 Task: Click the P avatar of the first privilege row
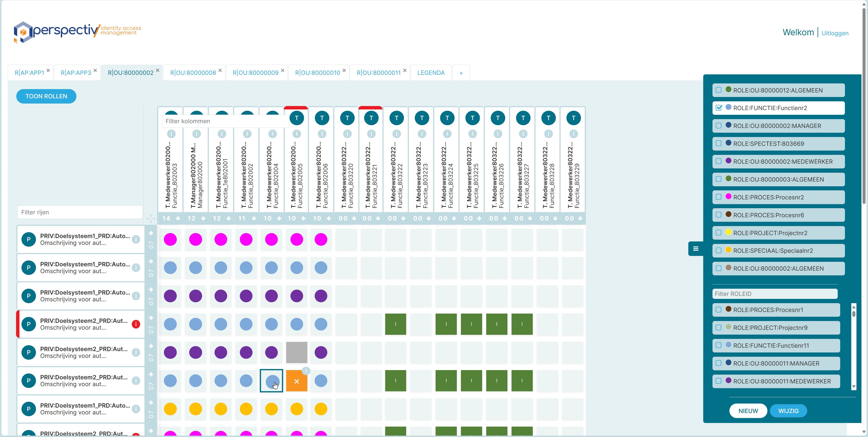click(x=29, y=239)
